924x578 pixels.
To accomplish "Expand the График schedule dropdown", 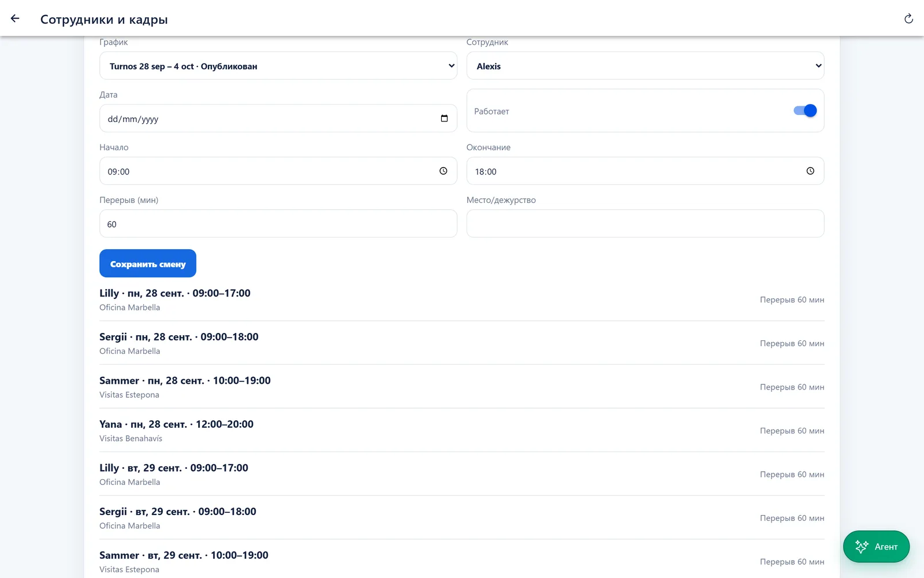I will coord(278,66).
